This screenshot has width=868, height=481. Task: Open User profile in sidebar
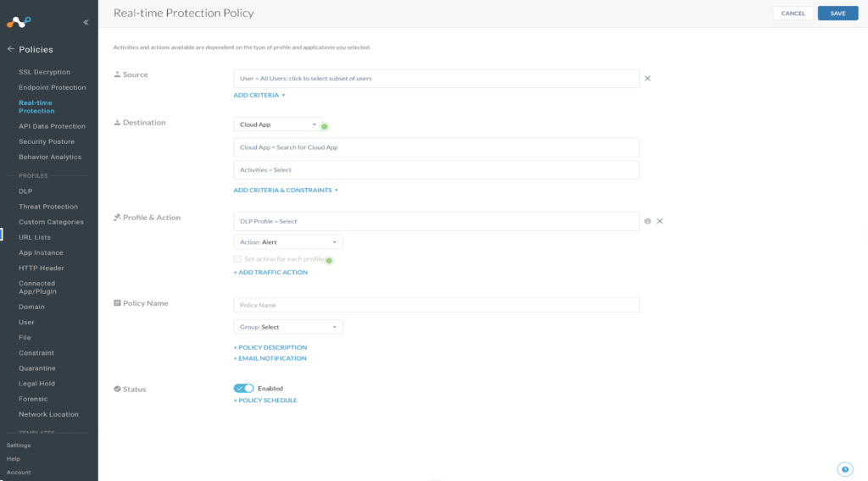tap(26, 323)
